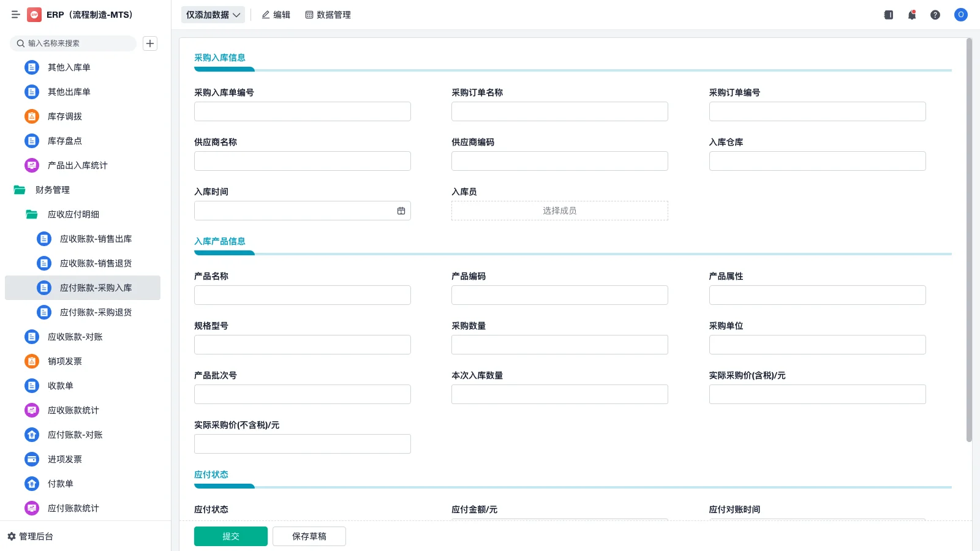
Task: Open 应收账款统计 dashboard icon
Action: pyautogui.click(x=32, y=410)
